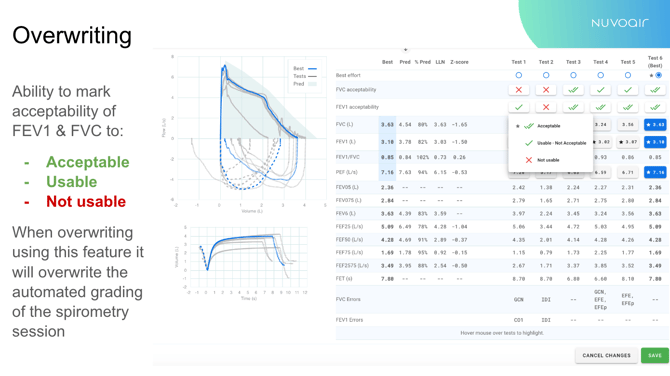Select the Test 3 best effort radio button
Screen dimensions: 670x376
(573, 75)
